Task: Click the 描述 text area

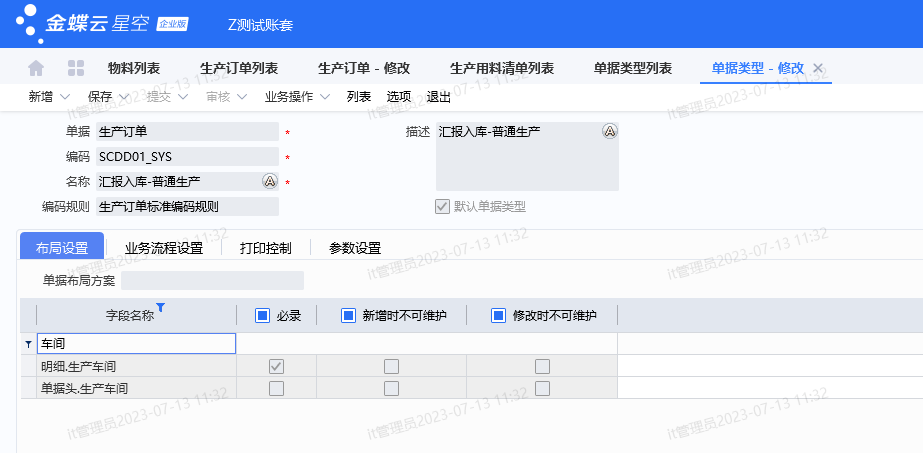Action: pos(527,156)
